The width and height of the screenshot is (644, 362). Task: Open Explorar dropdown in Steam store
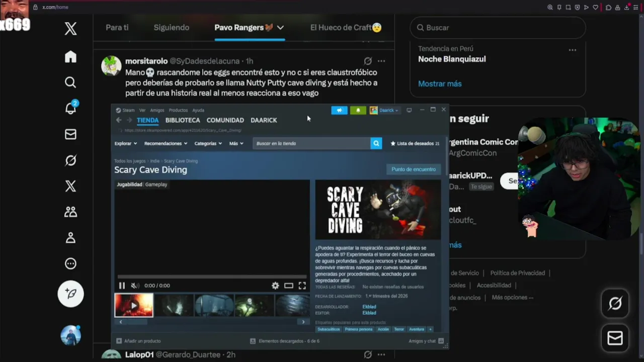(x=125, y=143)
